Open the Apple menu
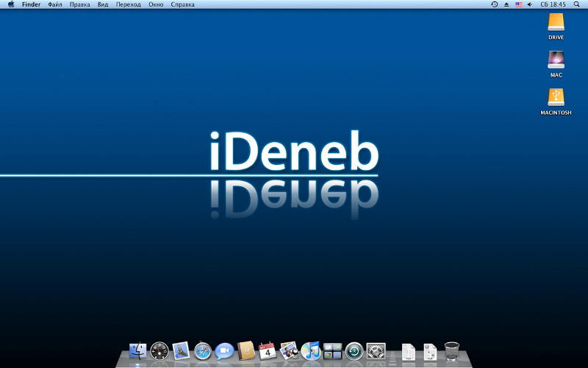588x368 pixels. (11, 4)
